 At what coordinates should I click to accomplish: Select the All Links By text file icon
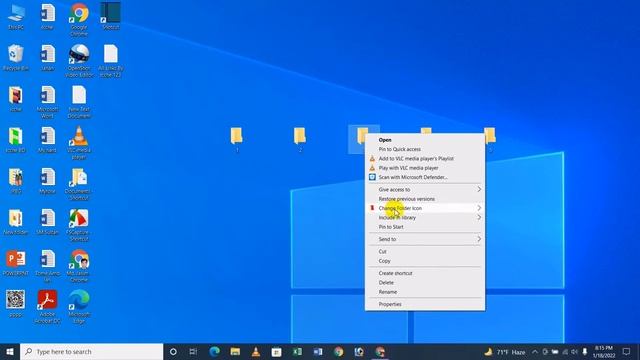(111, 60)
